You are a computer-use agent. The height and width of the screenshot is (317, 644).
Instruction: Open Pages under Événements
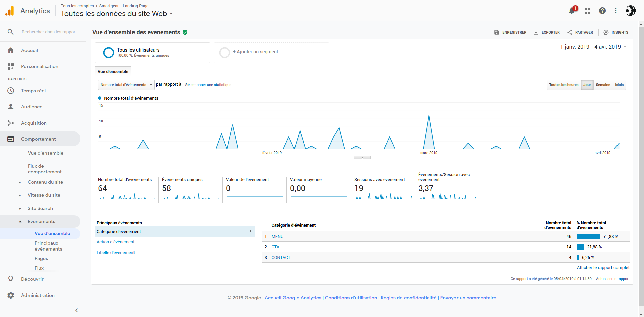[41, 258]
